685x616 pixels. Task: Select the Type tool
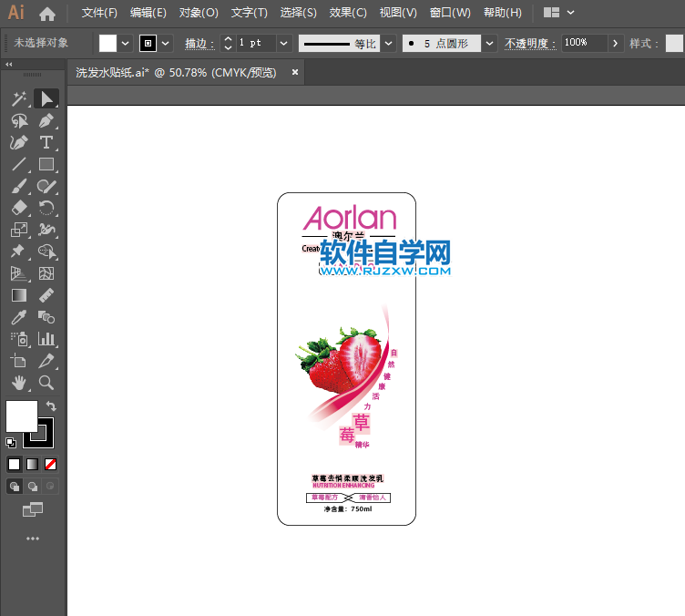point(46,142)
